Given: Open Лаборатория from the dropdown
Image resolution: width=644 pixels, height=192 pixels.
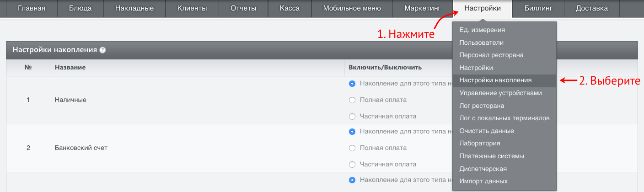Looking at the screenshot, I should [x=504, y=144].
